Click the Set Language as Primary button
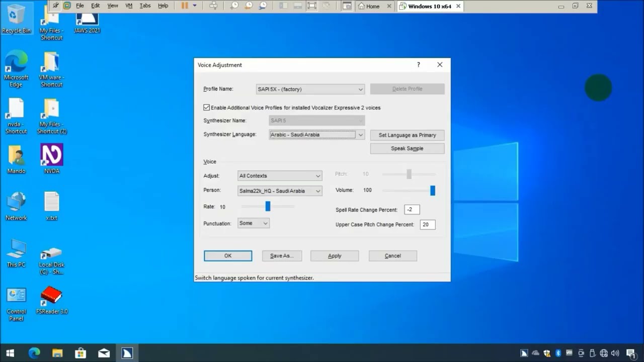Screen dimensions: 644x362 (x=408, y=135)
